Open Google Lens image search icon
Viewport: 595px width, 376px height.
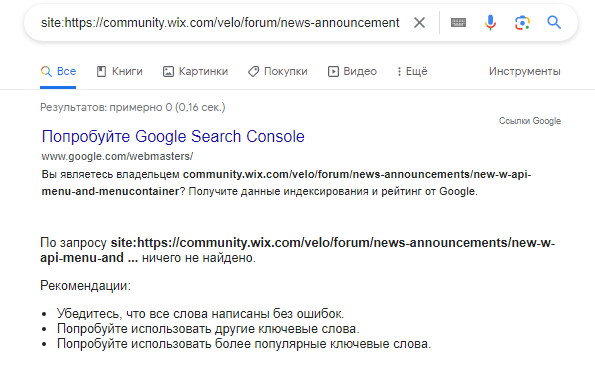click(x=522, y=23)
